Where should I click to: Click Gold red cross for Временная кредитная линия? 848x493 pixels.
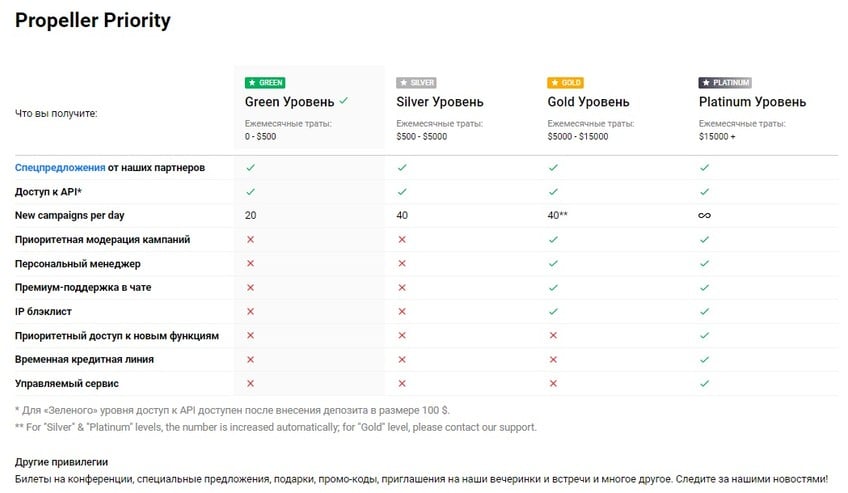tap(553, 359)
